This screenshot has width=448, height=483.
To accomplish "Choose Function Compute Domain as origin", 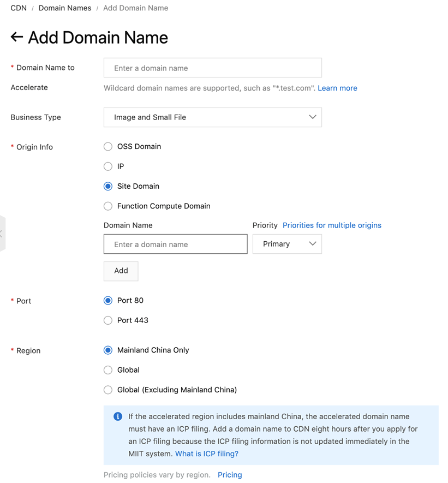I will [x=108, y=206].
